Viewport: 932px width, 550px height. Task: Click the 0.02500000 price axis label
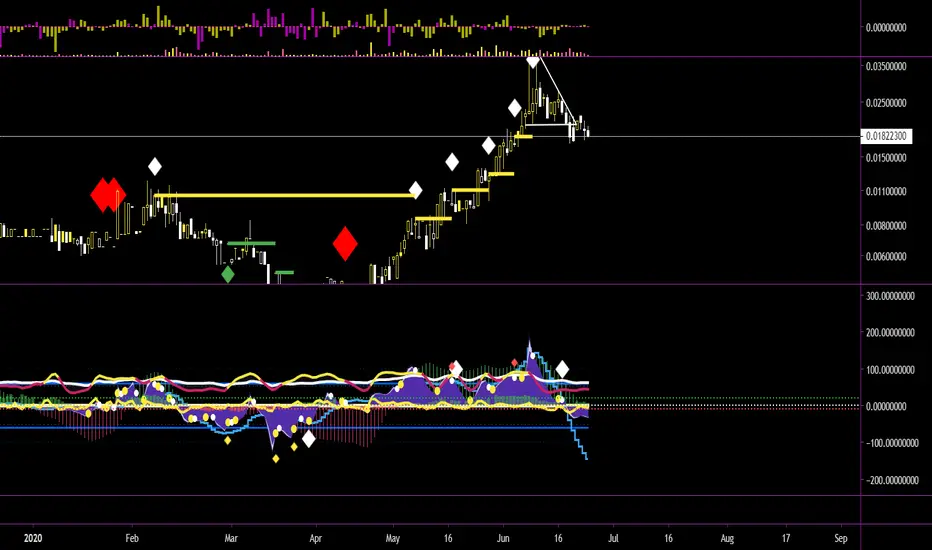coord(886,103)
